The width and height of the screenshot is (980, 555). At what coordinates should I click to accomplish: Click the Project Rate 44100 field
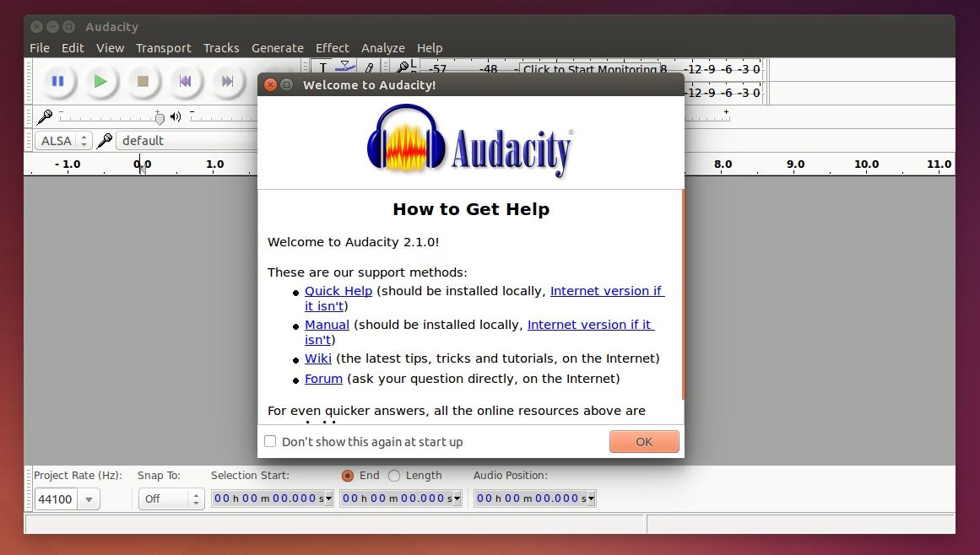[56, 498]
